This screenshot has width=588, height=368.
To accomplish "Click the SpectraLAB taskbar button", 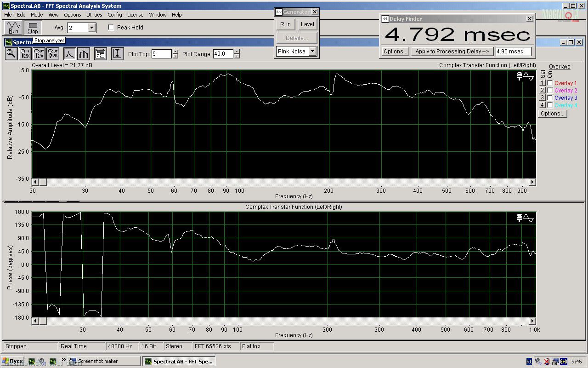I will point(178,362).
